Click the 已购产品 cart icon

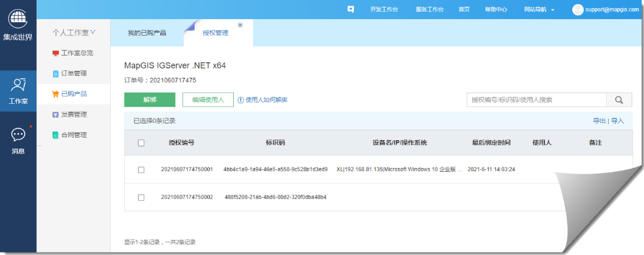(x=56, y=94)
